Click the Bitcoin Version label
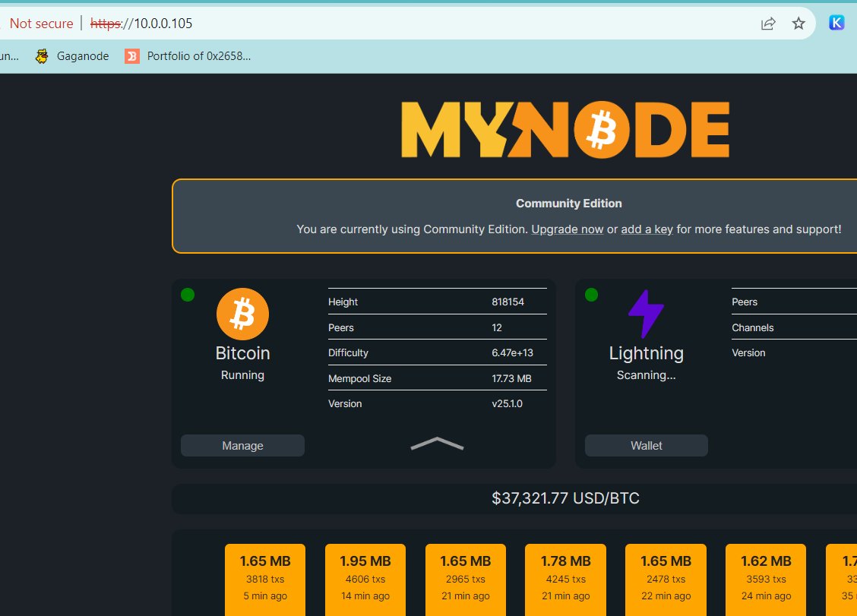Image resolution: width=857 pixels, height=616 pixels. pos(345,404)
